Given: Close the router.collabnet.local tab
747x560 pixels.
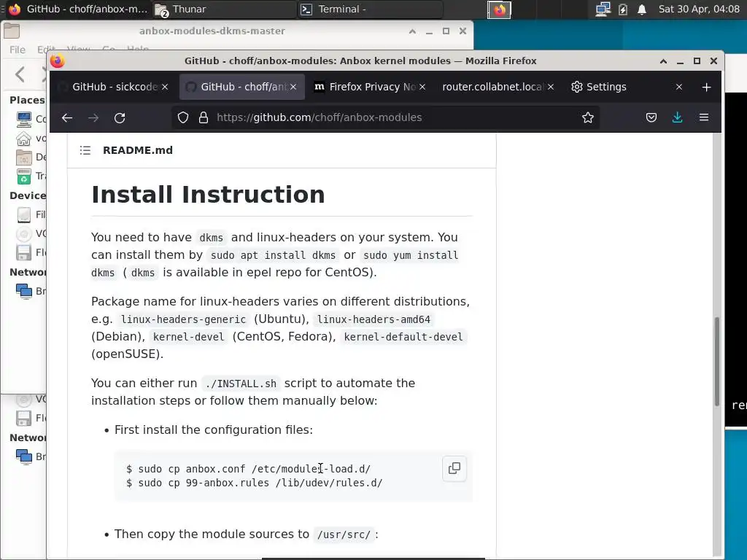Looking at the screenshot, I should 551,87.
